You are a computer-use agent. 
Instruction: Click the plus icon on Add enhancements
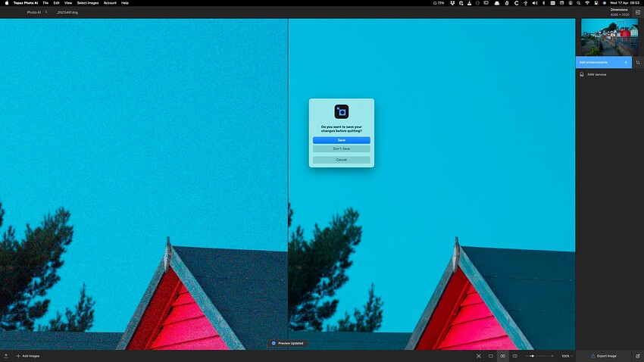[x=626, y=62]
